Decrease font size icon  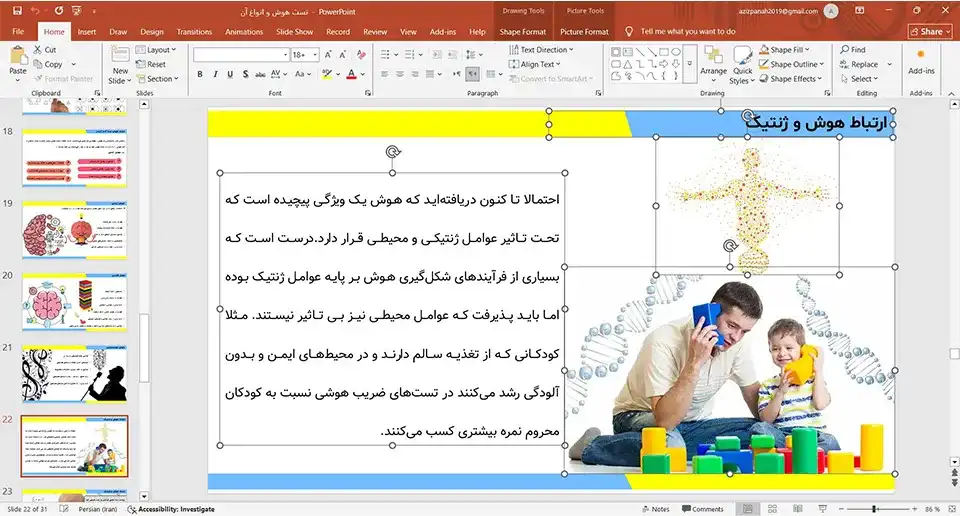tap(343, 54)
